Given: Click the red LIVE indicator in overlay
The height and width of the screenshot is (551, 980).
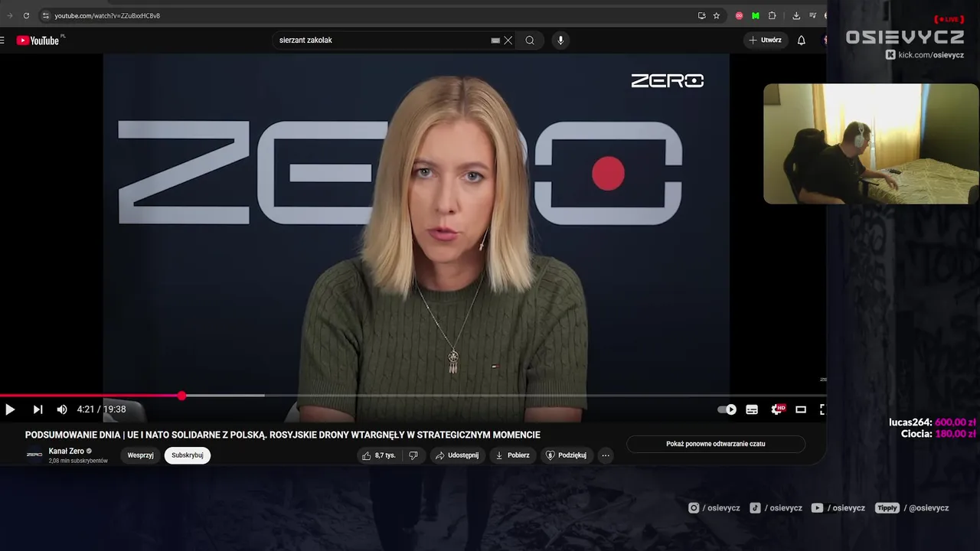Looking at the screenshot, I should pos(949,19).
